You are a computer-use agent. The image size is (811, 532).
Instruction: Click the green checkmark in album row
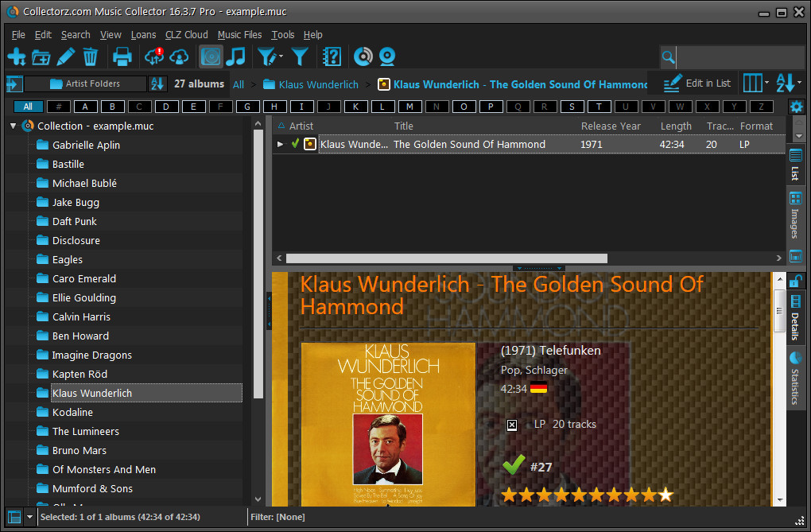coord(295,144)
